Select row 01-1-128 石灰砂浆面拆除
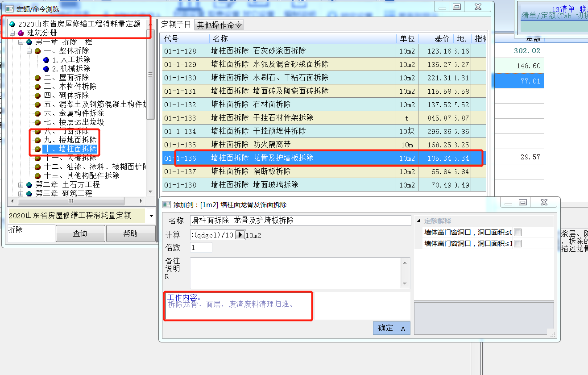The height and width of the screenshot is (375, 588). click(324, 51)
